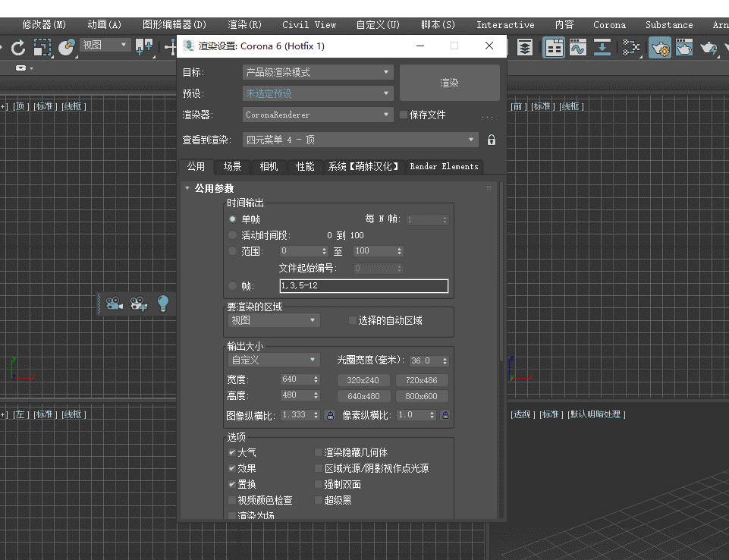
Task: Click the aspect ratio lock next to 图像纵横比
Action: (329, 415)
